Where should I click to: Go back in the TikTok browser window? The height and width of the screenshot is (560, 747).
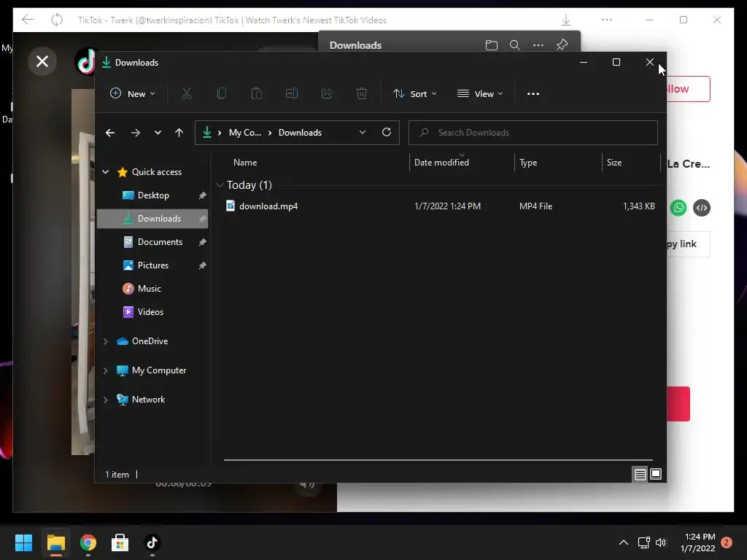[x=28, y=20]
